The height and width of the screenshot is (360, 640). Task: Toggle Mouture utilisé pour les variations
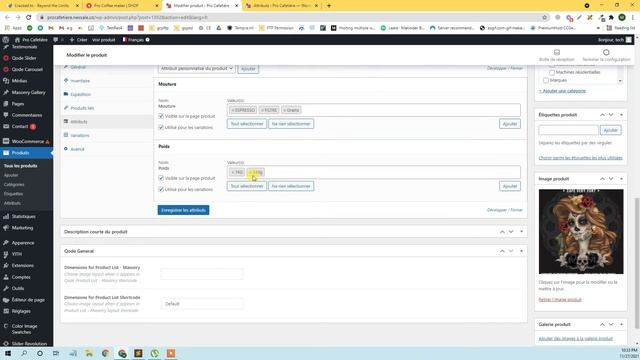click(161, 127)
